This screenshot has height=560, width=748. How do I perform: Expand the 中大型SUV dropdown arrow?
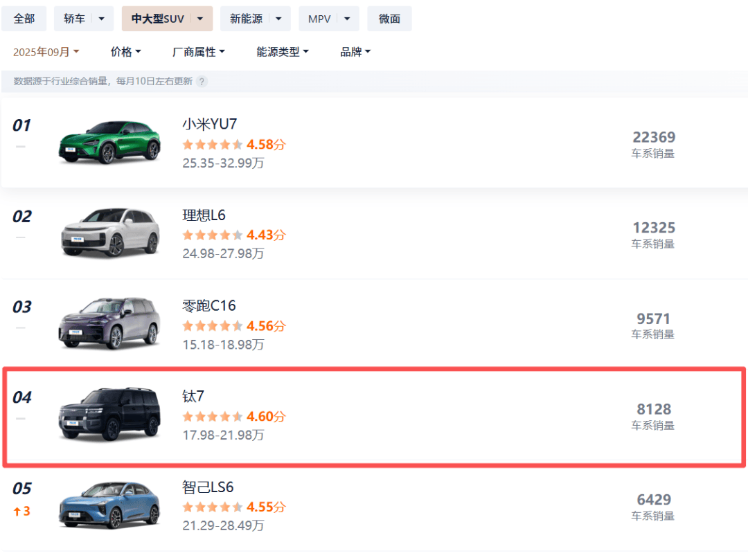pyautogui.click(x=200, y=19)
